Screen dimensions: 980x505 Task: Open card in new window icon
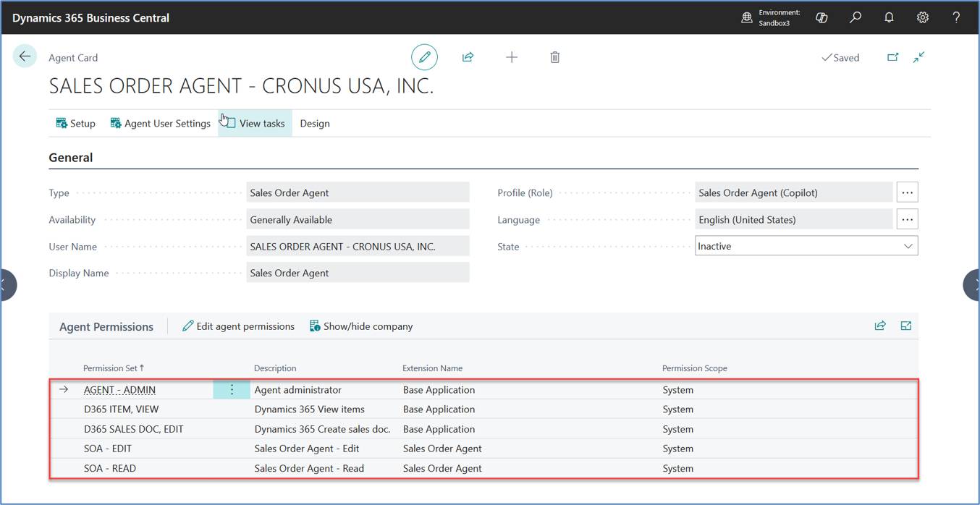892,57
